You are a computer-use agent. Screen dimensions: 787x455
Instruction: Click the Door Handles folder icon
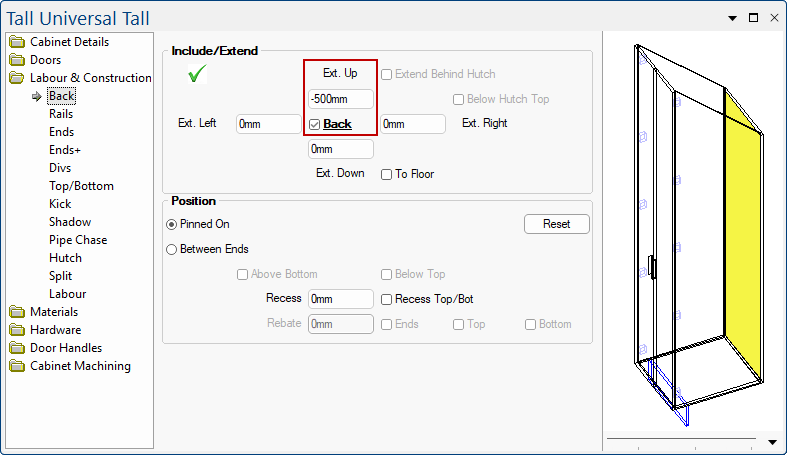tap(17, 348)
